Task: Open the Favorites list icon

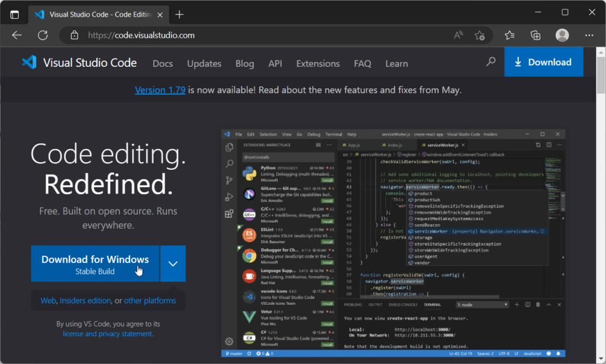Action: click(x=510, y=35)
